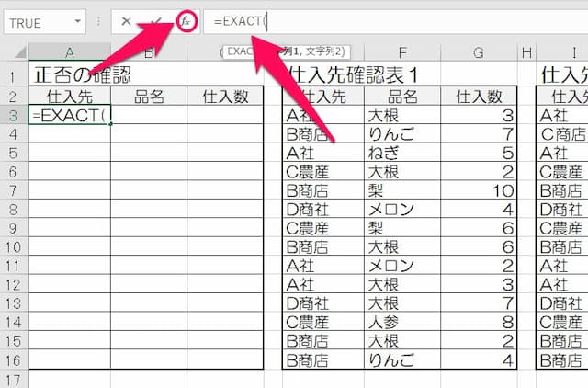The image size is (588, 388).
Task: Select row 10 header
Action: coord(14,246)
